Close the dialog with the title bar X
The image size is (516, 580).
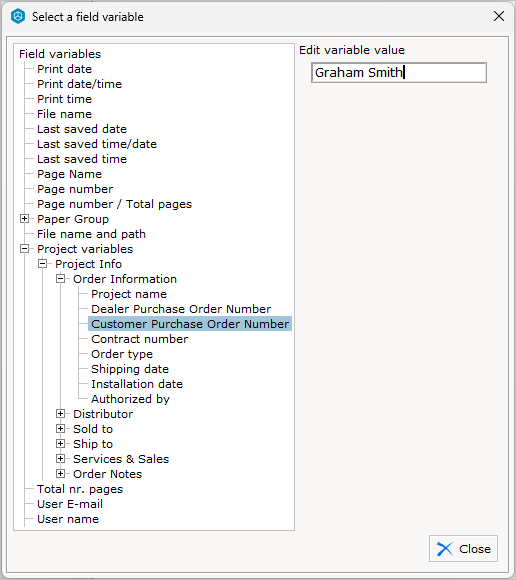coord(499,16)
